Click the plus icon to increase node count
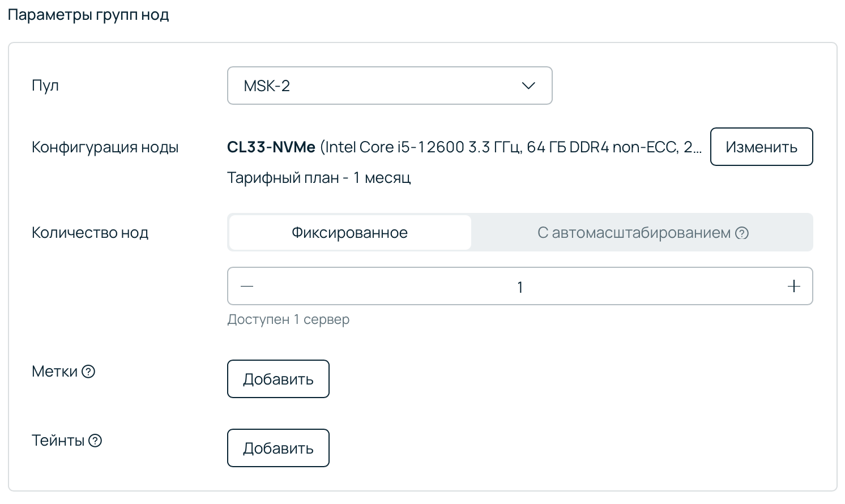The image size is (845, 504). pyautogui.click(x=793, y=286)
